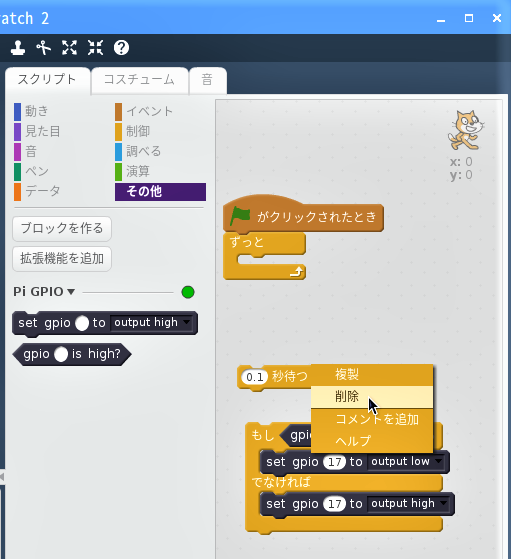Click the 17 field in output low block
This screenshot has width=511, height=559.
(334, 462)
